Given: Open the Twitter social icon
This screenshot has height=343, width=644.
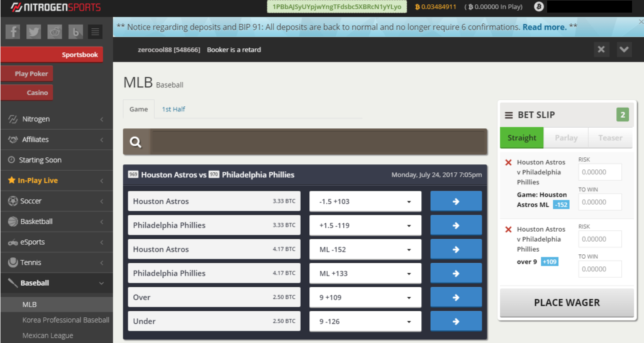Looking at the screenshot, I should [34, 31].
